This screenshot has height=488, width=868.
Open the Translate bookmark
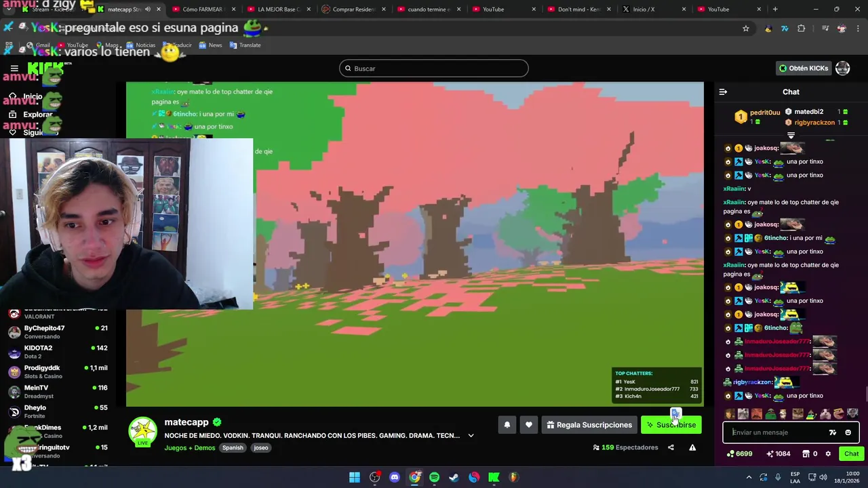coord(245,45)
